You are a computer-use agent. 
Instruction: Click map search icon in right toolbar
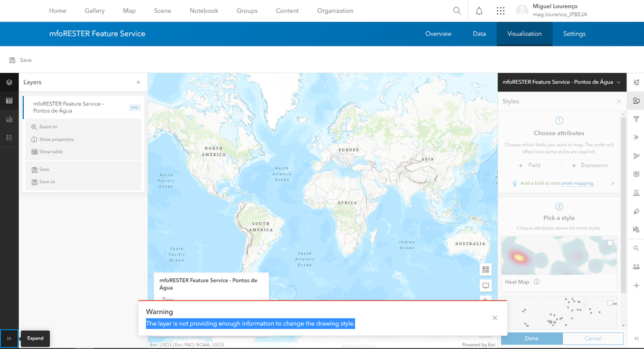point(636,249)
